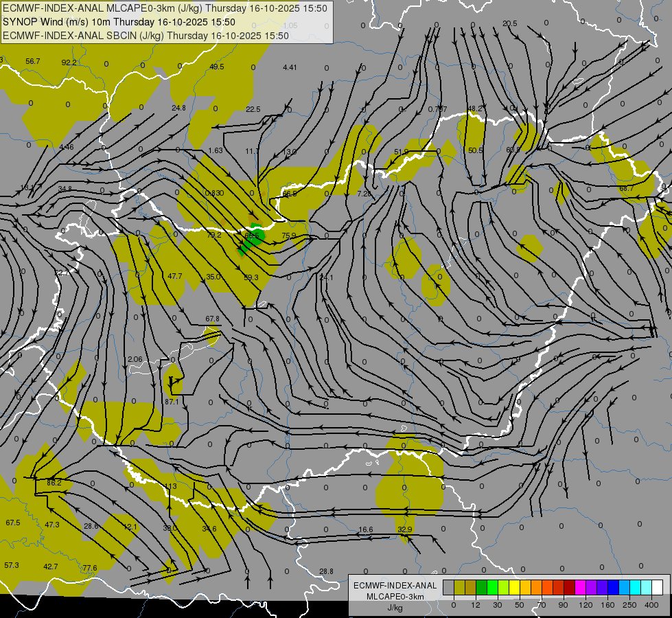672x618 pixels.
Task: Click the map value 35.0
Action: click(213, 277)
